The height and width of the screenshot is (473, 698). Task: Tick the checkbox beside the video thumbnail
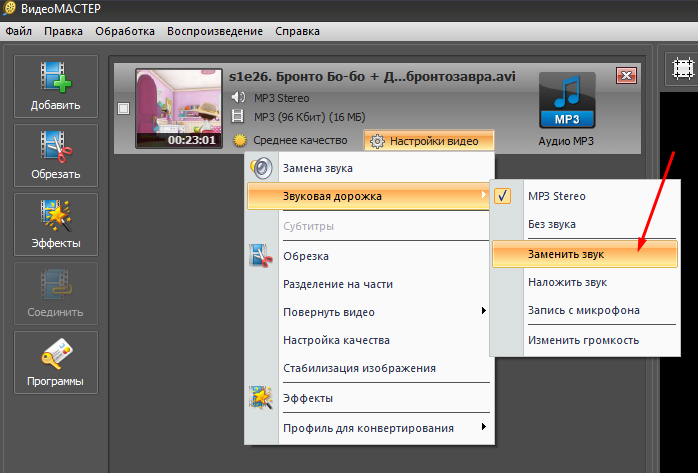click(123, 108)
